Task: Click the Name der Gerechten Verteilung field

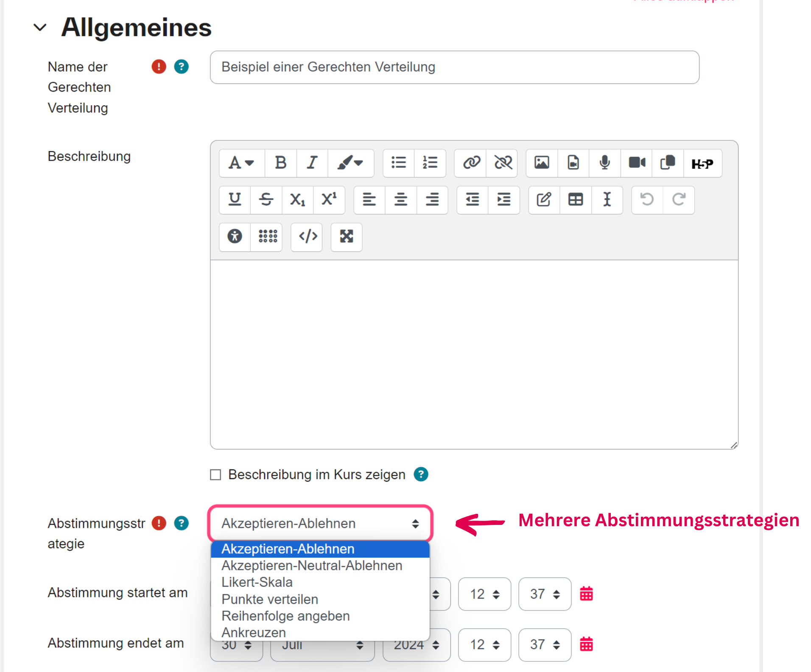Action: [x=454, y=67]
